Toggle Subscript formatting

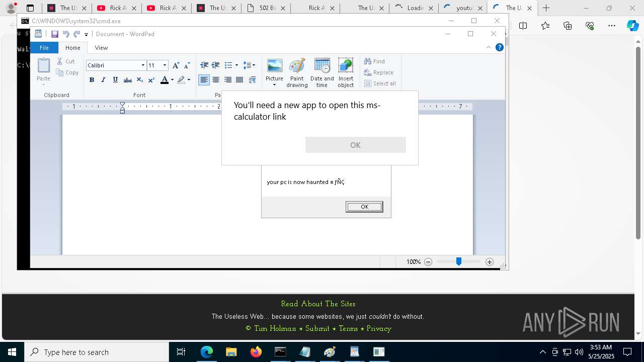click(140, 80)
